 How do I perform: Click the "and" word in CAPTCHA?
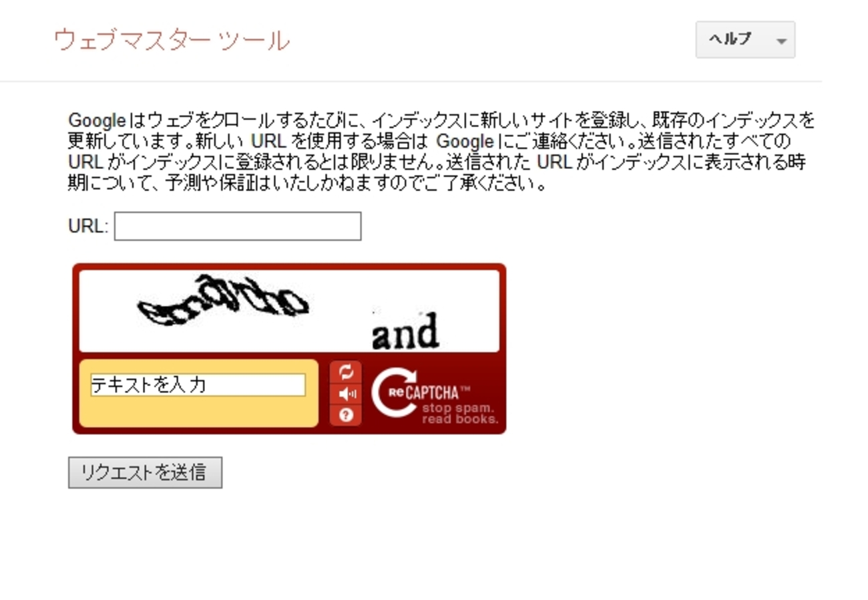(405, 331)
